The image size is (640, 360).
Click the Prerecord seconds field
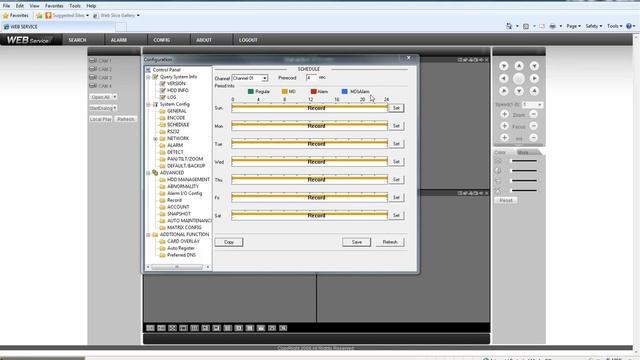[311, 78]
